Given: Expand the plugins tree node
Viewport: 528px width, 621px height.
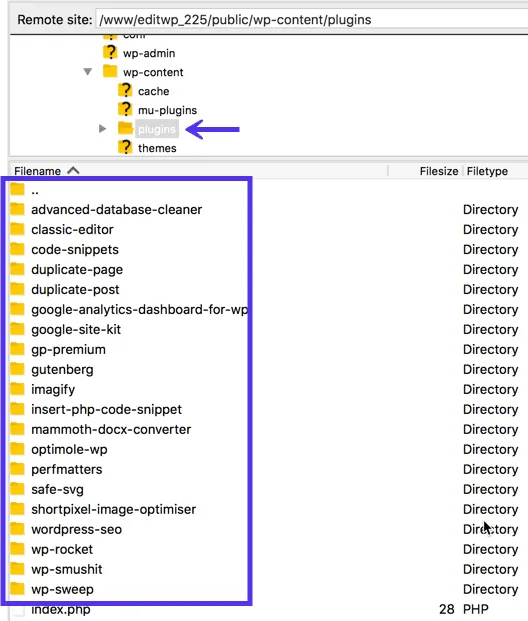Looking at the screenshot, I should (102, 129).
